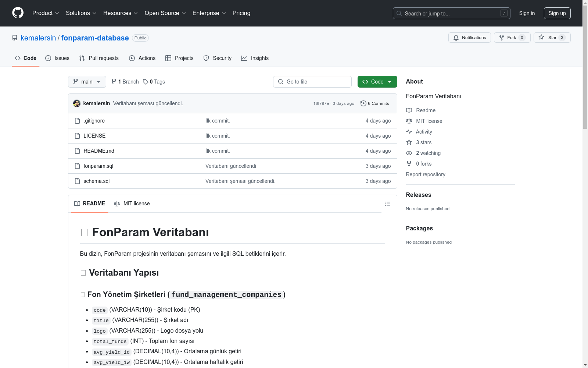
Task: Expand the Enterprise menu
Action: pos(209,13)
